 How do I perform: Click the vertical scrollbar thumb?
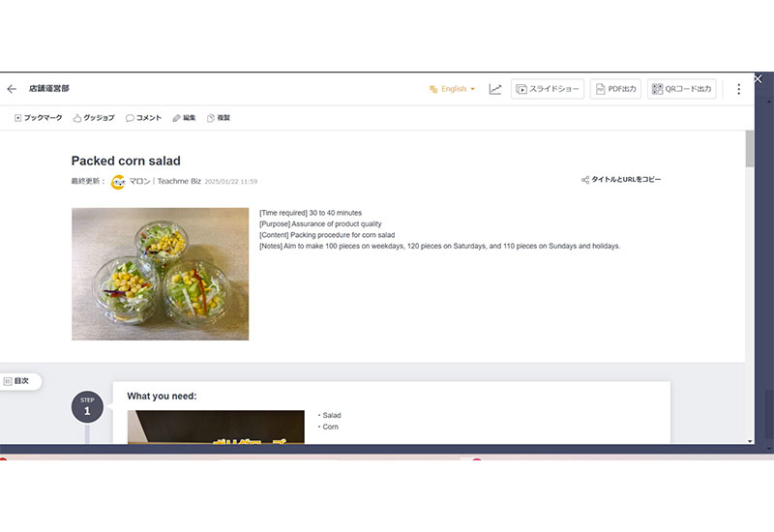(750, 149)
